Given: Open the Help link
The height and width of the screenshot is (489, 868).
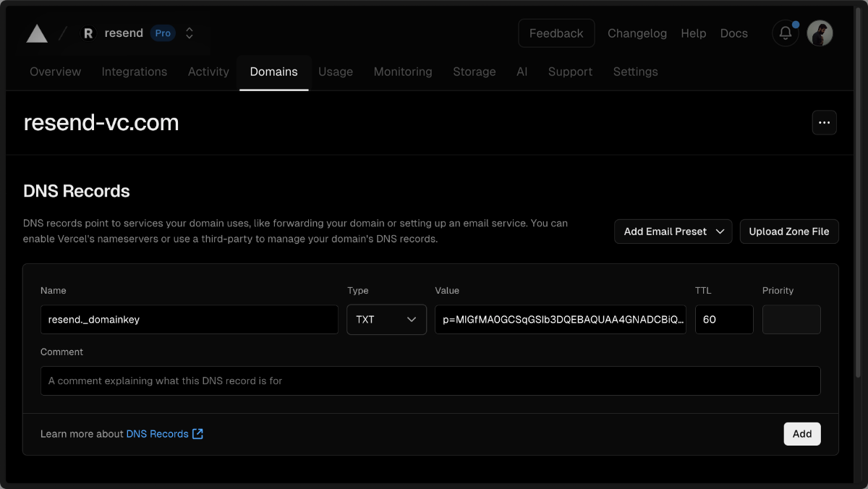Looking at the screenshot, I should [693, 33].
